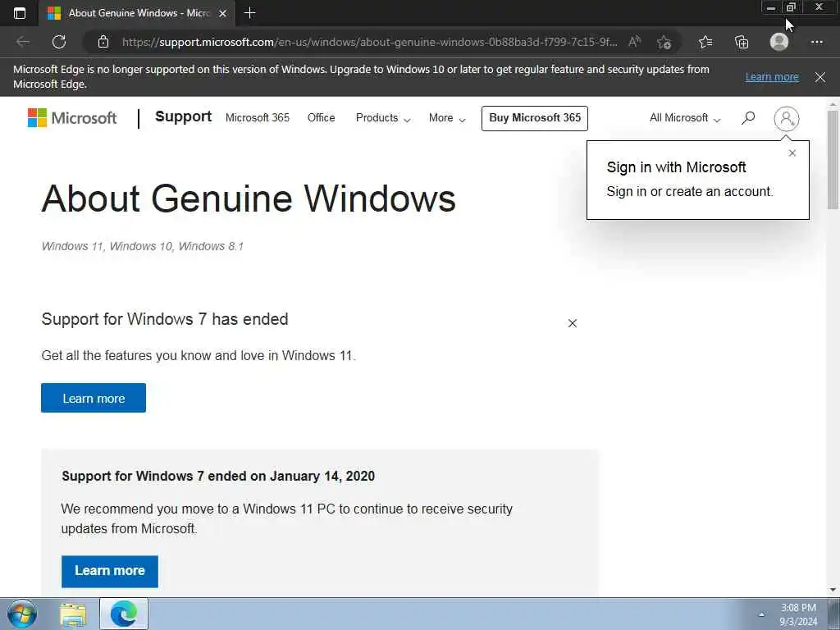View site information lock icon
840x630 pixels.
pyautogui.click(x=103, y=42)
